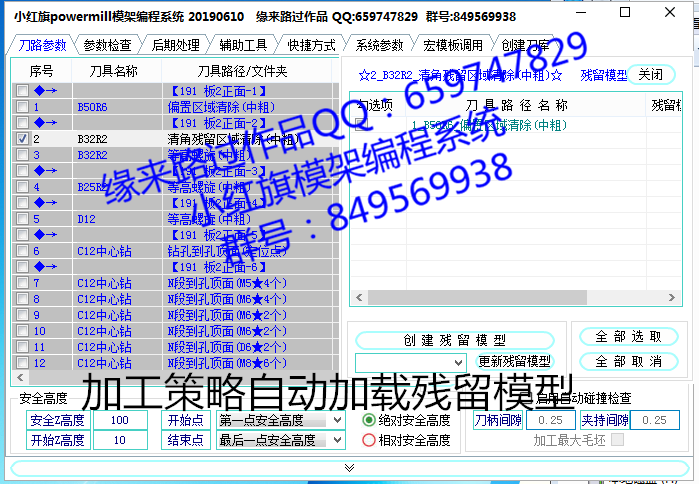Select the 绝对安全高度 radio button

369,420
